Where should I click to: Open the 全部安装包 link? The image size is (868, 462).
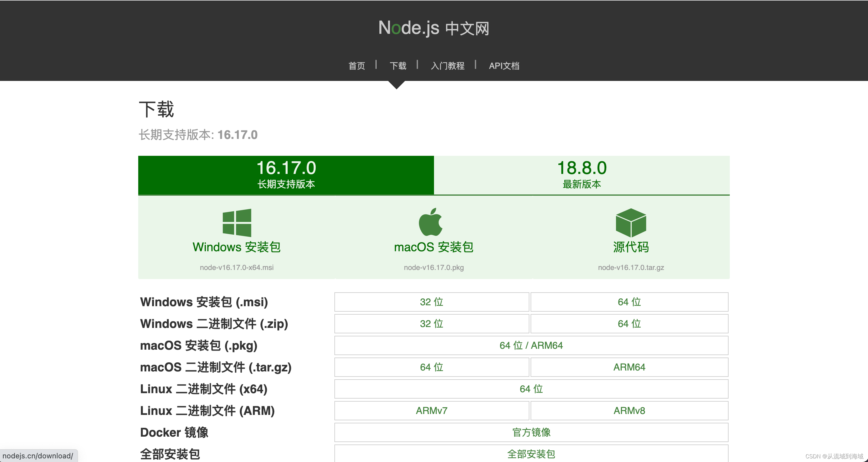[x=531, y=454]
